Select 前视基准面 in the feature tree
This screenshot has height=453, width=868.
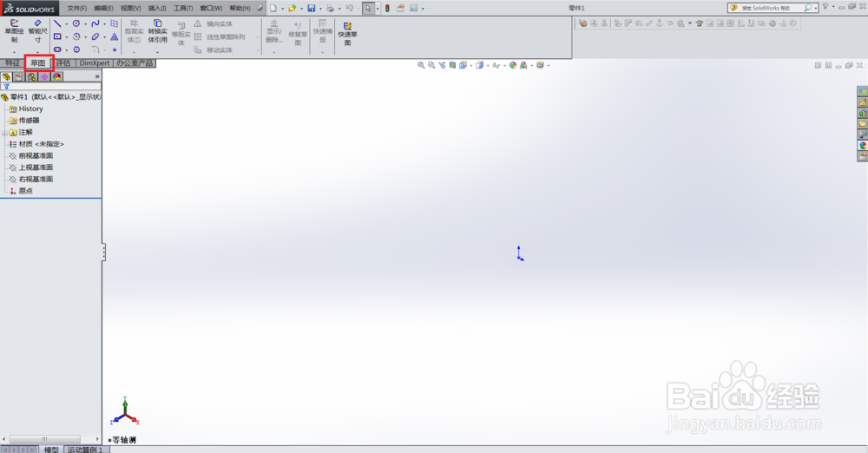click(x=36, y=155)
